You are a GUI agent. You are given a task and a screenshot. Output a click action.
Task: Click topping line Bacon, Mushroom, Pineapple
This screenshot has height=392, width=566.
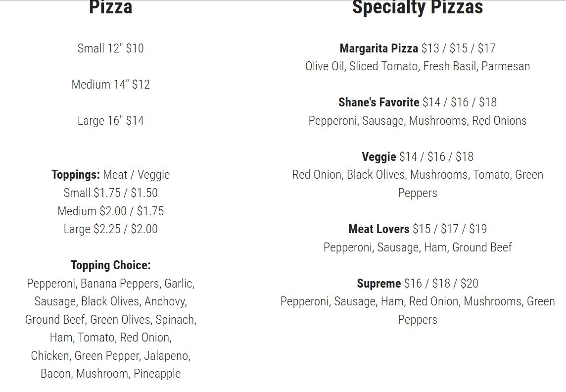click(x=110, y=374)
